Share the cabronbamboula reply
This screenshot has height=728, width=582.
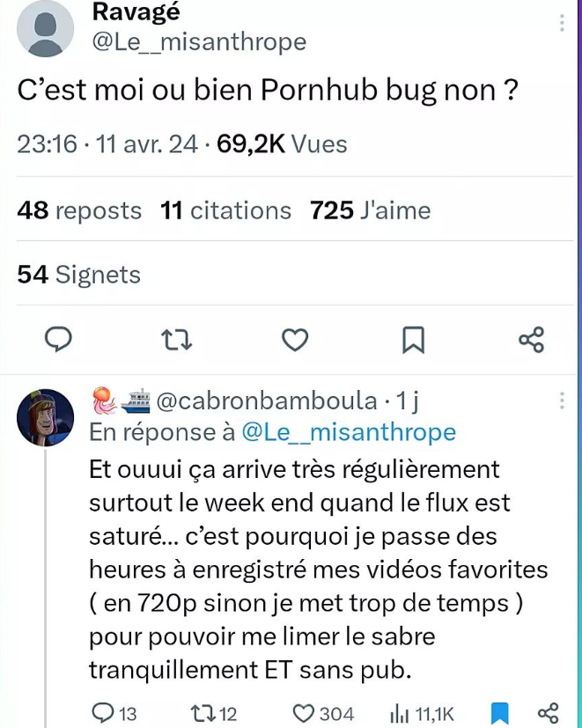[547, 713]
